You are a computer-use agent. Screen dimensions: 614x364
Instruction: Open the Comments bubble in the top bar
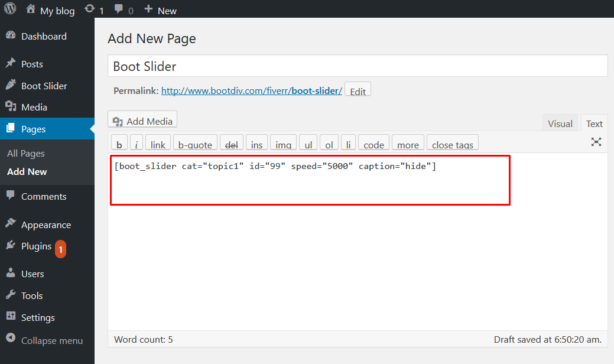click(119, 9)
